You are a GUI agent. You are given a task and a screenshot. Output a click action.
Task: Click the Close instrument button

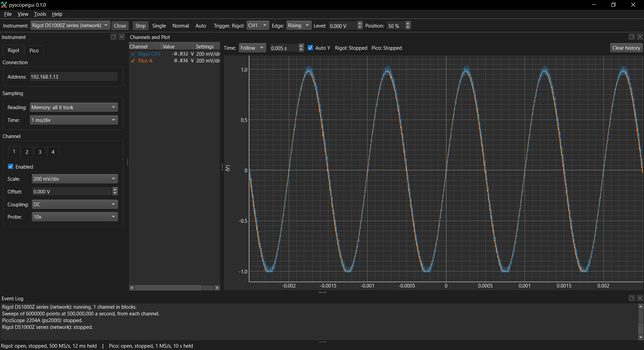[120, 26]
